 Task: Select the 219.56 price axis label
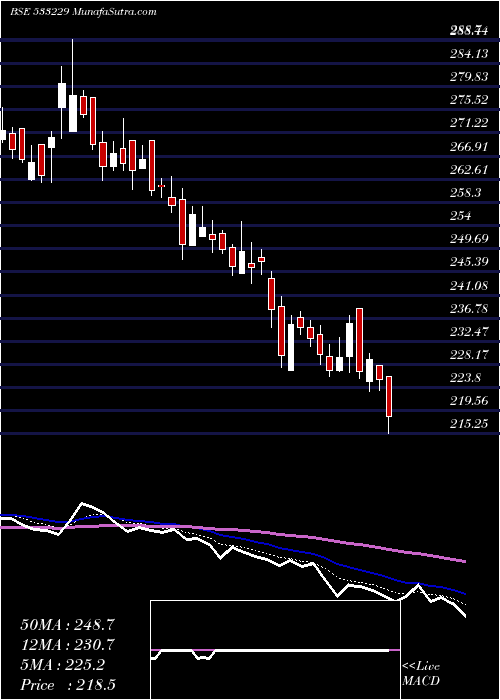[x=468, y=400]
